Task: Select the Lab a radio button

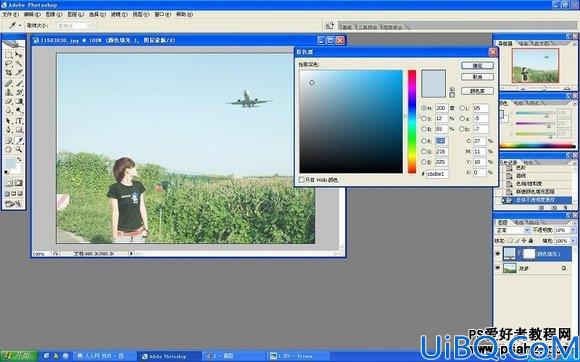Action: tap(462, 119)
